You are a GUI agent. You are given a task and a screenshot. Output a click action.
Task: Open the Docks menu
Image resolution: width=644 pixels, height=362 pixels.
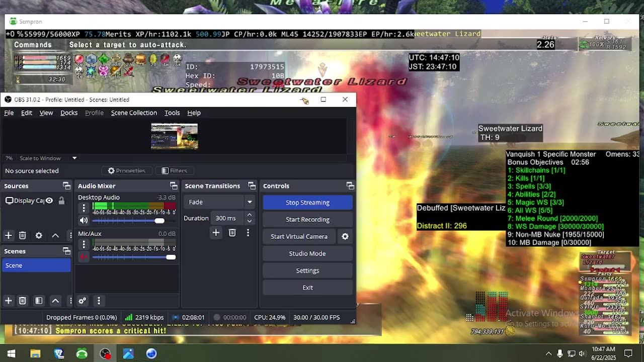pos(69,113)
